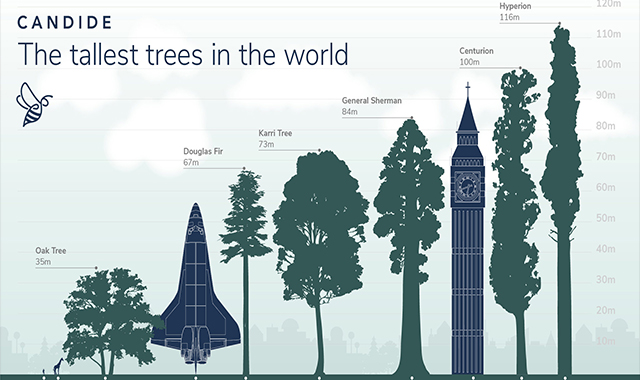Viewport: 640px width, 380px height.
Task: Click the "Douglas Fir" label
Action: [x=203, y=151]
